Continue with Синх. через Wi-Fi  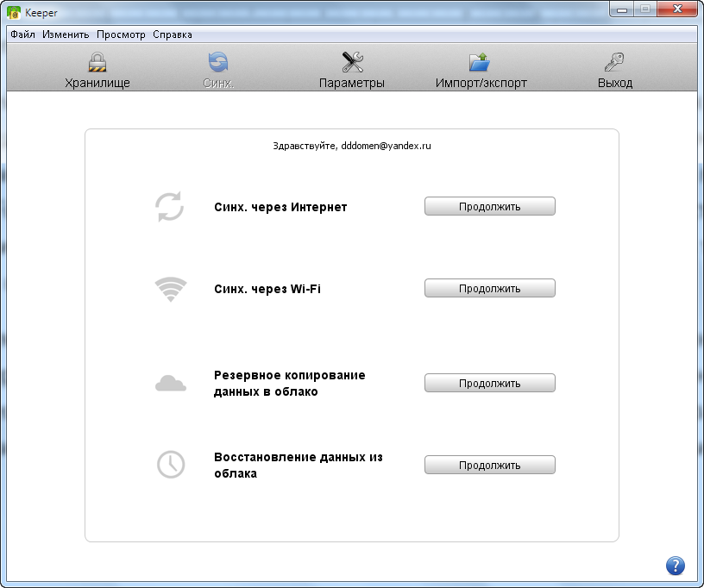pos(490,288)
